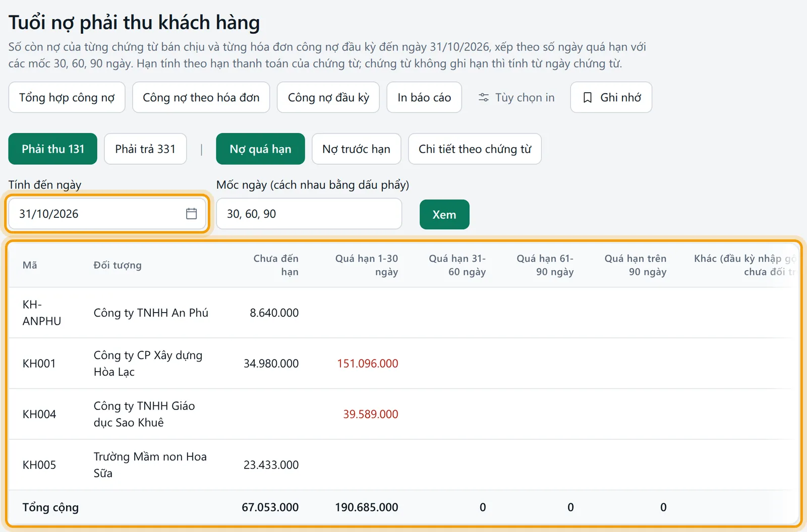The width and height of the screenshot is (807, 532).
Task: Select customer code KH004
Action: [x=39, y=414]
